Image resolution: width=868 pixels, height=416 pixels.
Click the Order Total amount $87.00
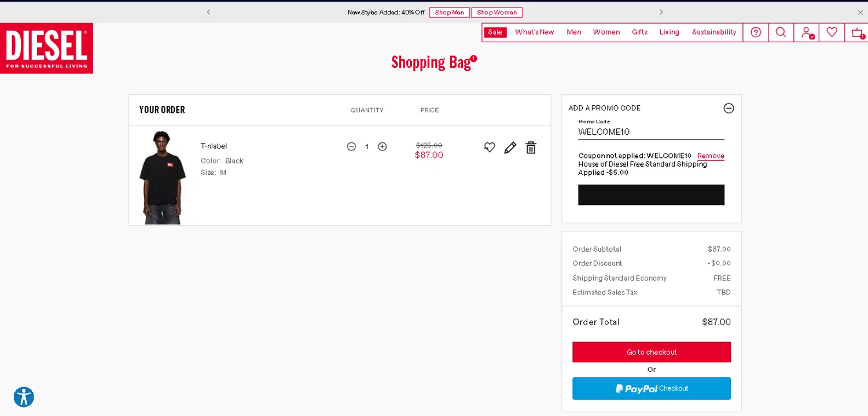tap(716, 322)
